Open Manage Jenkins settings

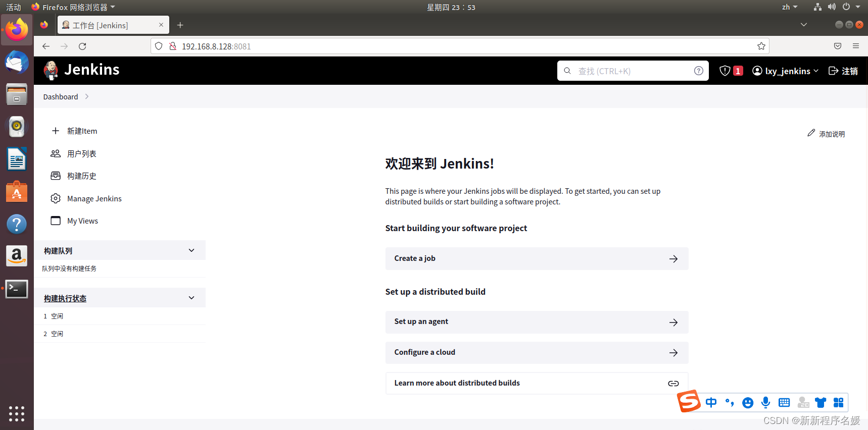(x=86, y=198)
